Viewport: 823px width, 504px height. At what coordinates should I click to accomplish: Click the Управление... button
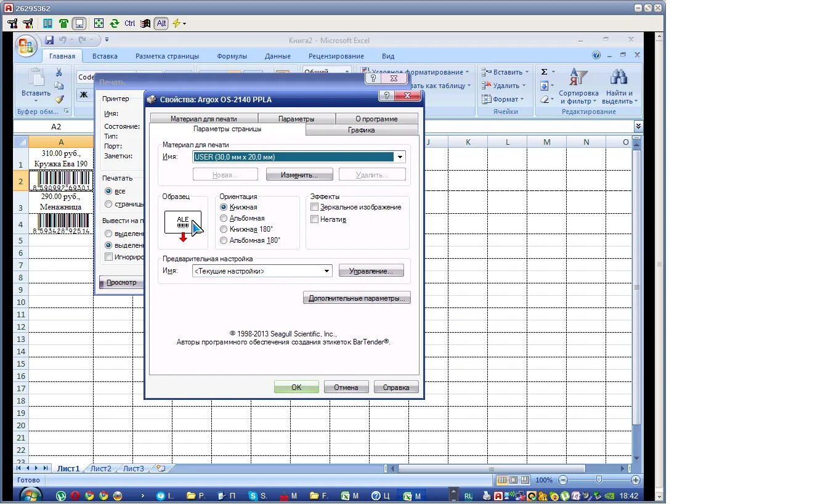click(371, 271)
